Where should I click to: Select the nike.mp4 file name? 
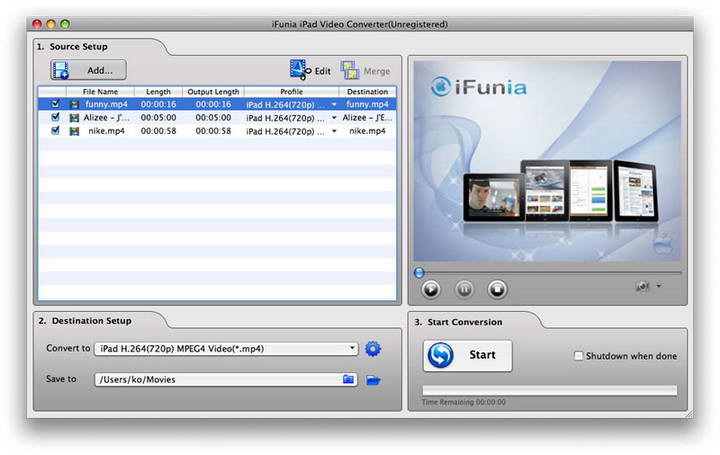(x=107, y=131)
